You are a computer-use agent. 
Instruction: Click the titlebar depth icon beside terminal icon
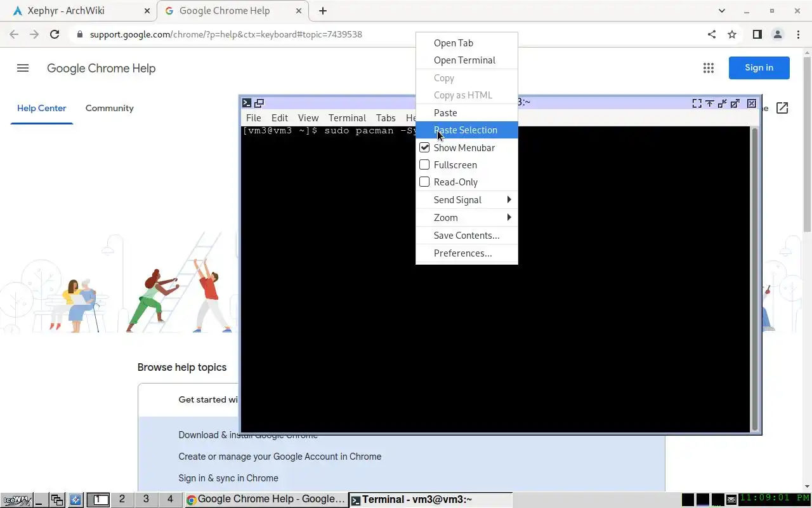point(259,103)
